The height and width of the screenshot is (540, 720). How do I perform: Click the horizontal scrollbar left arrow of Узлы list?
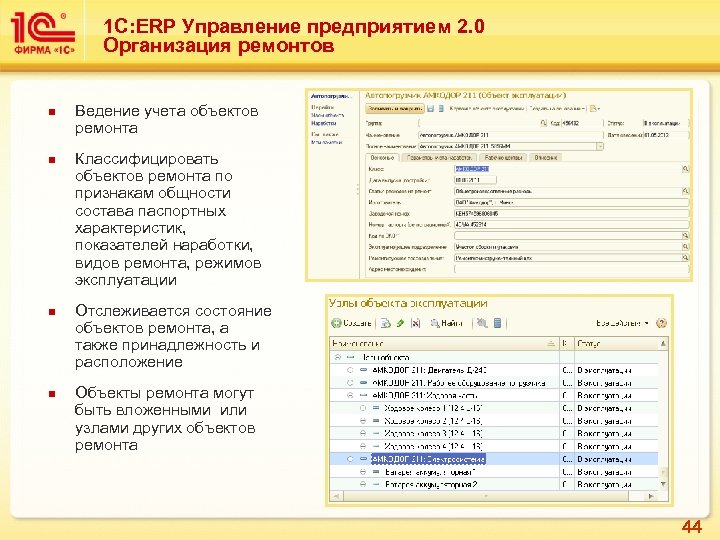336,496
